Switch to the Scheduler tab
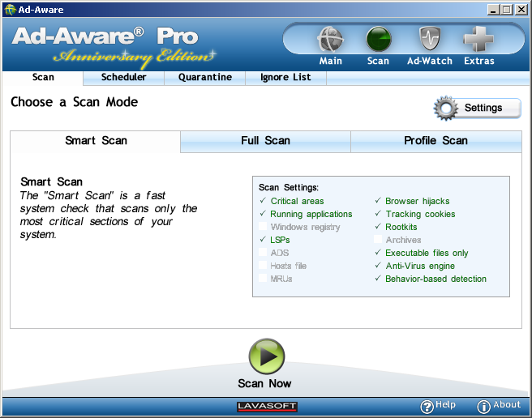532x418 pixels. (123, 78)
